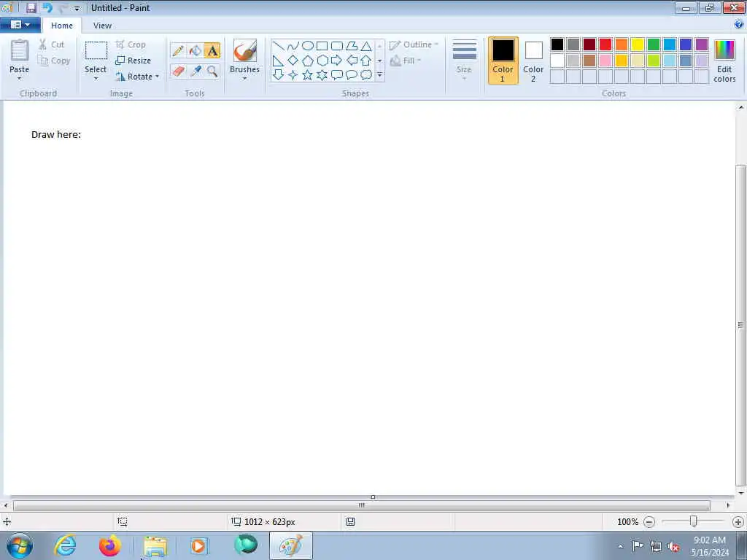Pick the red color swatch
Viewport: 747px width, 560px height.
click(605, 44)
